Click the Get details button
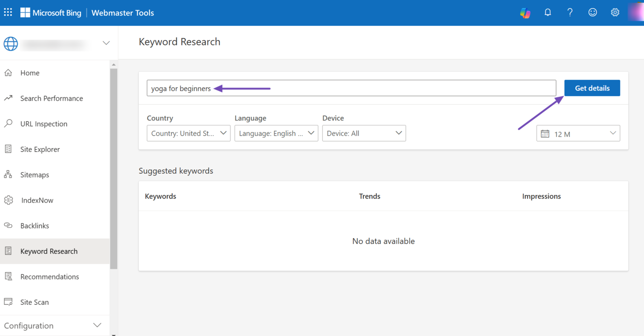This screenshot has height=336, width=644. [x=592, y=88]
